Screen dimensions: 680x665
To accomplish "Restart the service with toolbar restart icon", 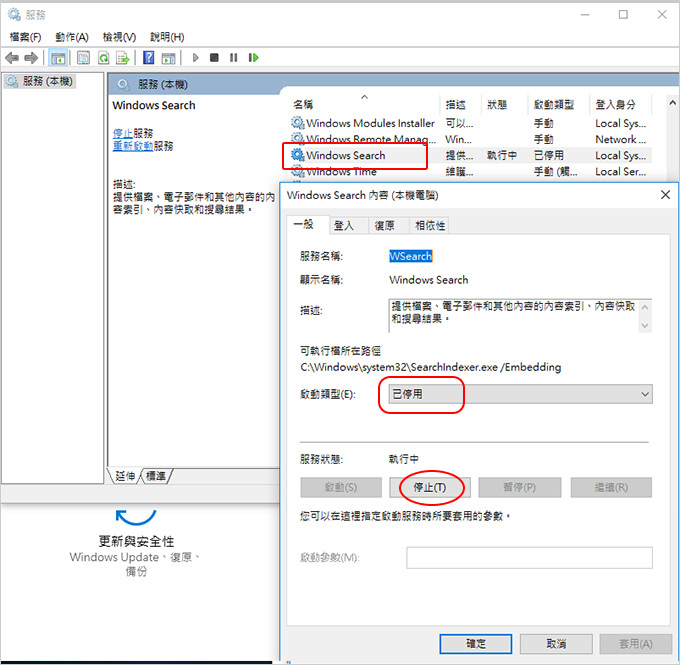I will 254,58.
